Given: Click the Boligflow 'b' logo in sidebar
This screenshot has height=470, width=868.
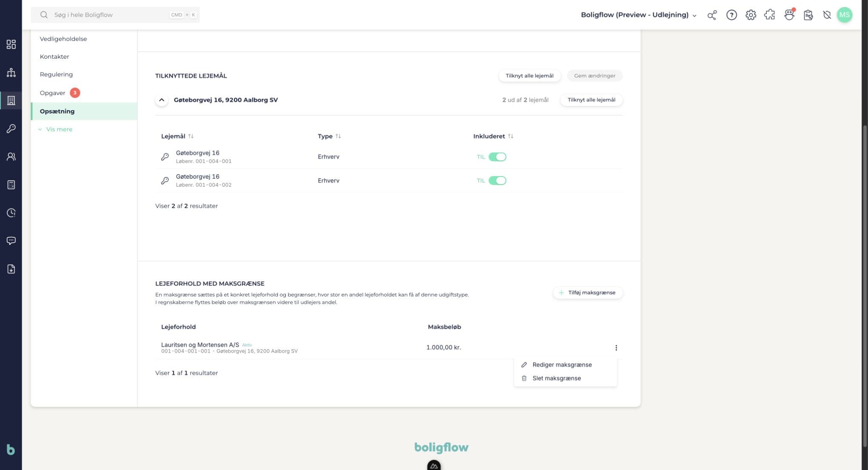Looking at the screenshot, I should tap(11, 450).
